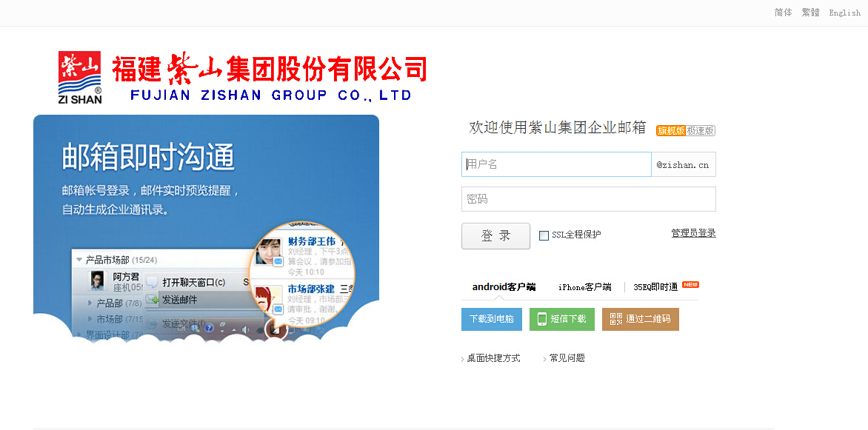
Task: Click the 登录 login button
Action: pyautogui.click(x=495, y=236)
